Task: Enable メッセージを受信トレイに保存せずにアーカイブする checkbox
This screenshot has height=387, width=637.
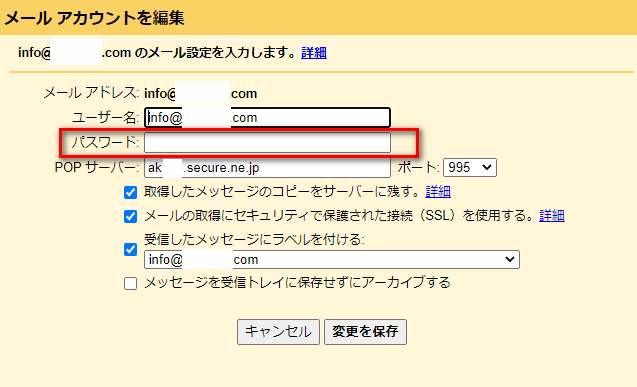Action: pyautogui.click(x=130, y=283)
